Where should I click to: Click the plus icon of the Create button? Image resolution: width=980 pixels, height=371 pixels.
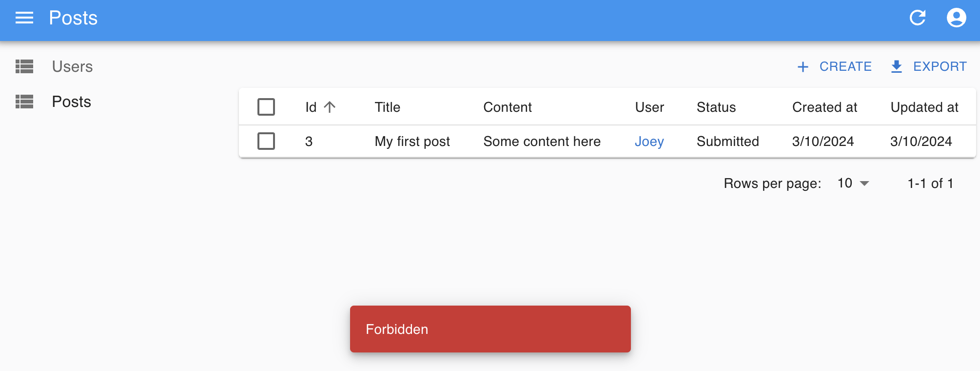coord(803,67)
